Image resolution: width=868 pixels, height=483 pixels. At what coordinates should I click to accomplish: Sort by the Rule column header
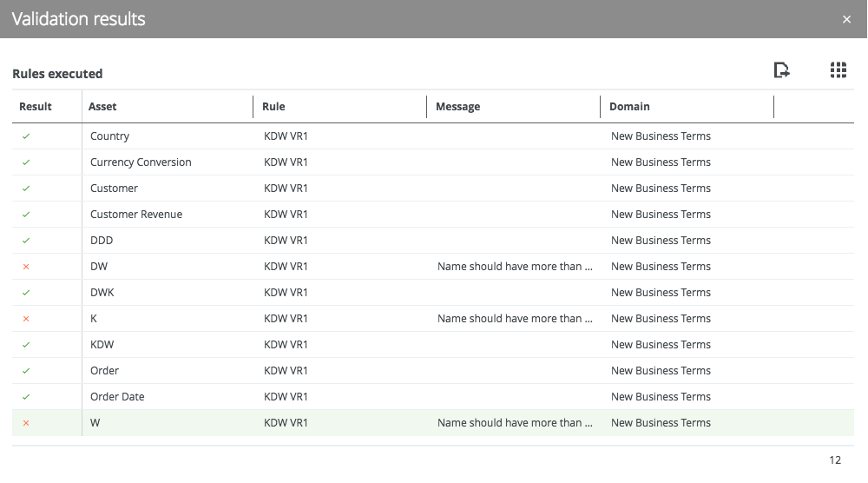coord(273,106)
